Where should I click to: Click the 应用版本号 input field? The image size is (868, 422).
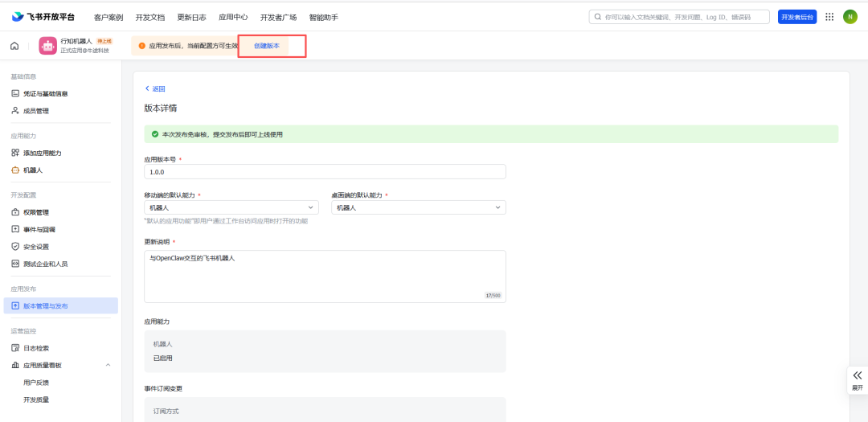pos(325,172)
